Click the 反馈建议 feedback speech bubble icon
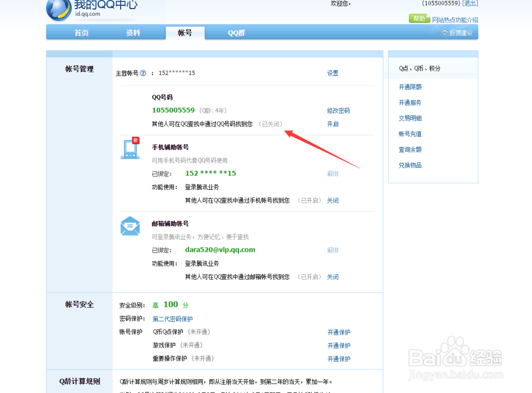The width and height of the screenshot is (532, 393). 444,33
